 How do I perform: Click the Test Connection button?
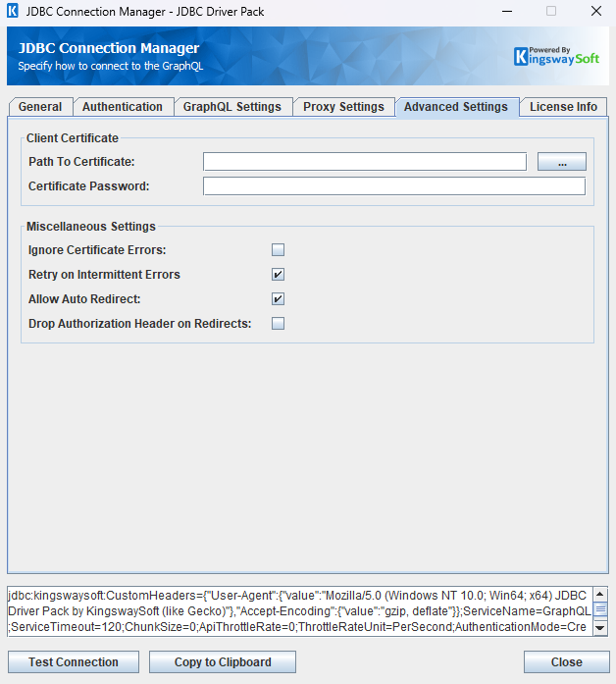coord(74,662)
